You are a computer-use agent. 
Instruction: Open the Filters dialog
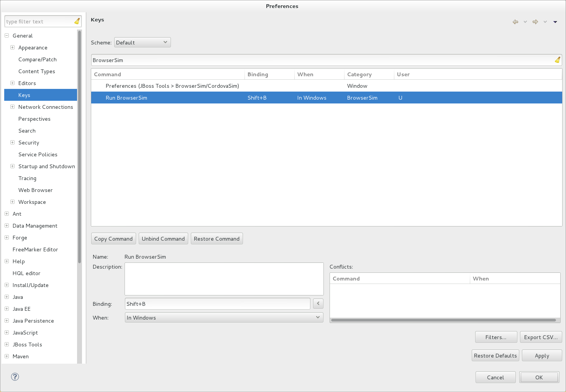coord(496,337)
